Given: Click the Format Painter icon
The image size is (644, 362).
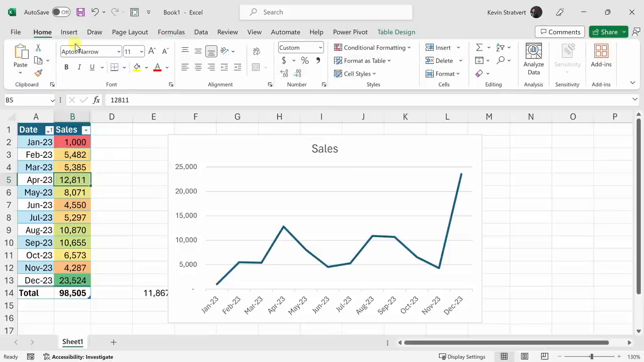Looking at the screenshot, I should click(38, 73).
